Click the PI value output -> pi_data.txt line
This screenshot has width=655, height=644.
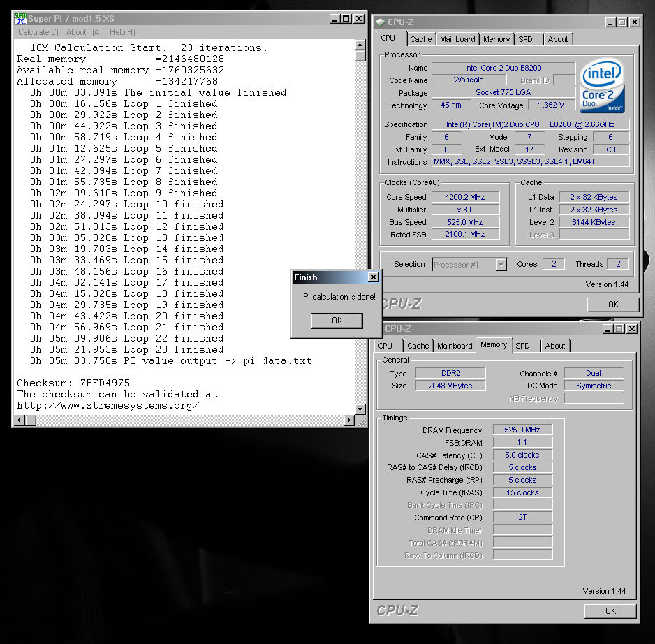click(x=170, y=361)
